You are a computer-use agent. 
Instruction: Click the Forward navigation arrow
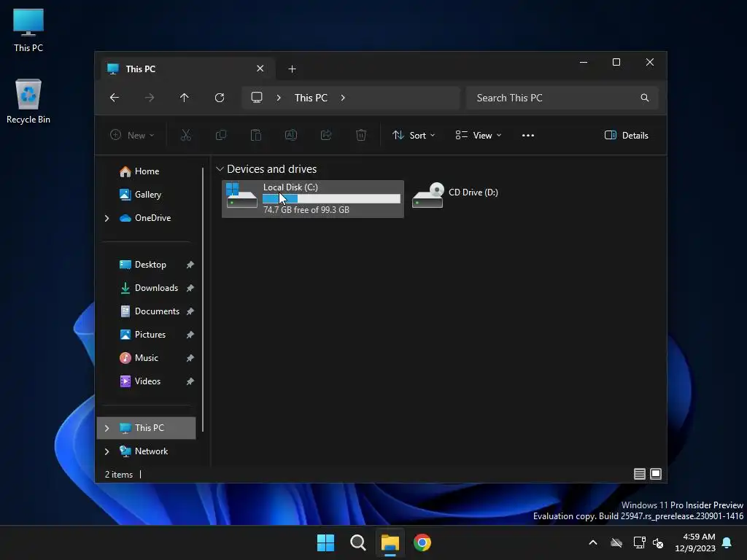149,98
